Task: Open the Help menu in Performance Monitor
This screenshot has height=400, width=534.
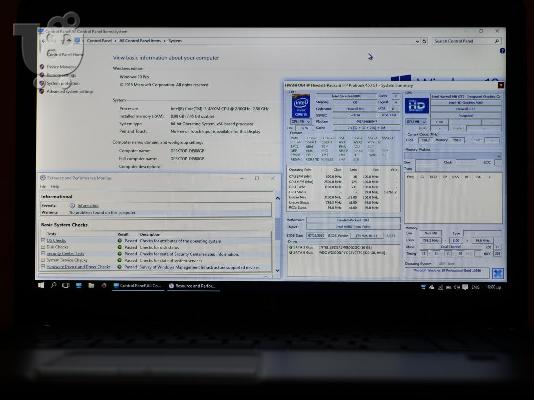Action: 55,187
